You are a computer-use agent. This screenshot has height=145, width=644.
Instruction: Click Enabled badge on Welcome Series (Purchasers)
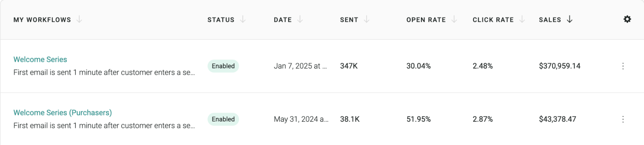(223, 119)
